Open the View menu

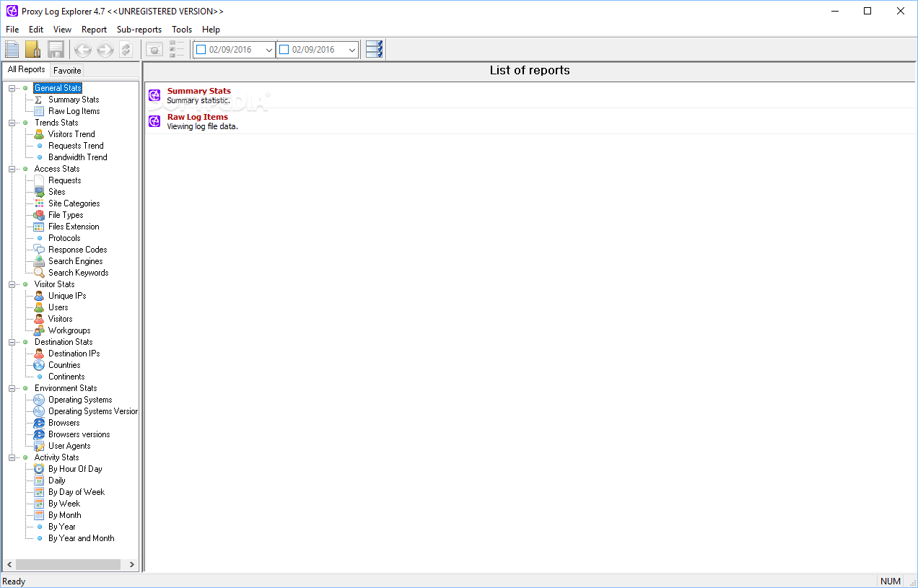click(x=63, y=30)
